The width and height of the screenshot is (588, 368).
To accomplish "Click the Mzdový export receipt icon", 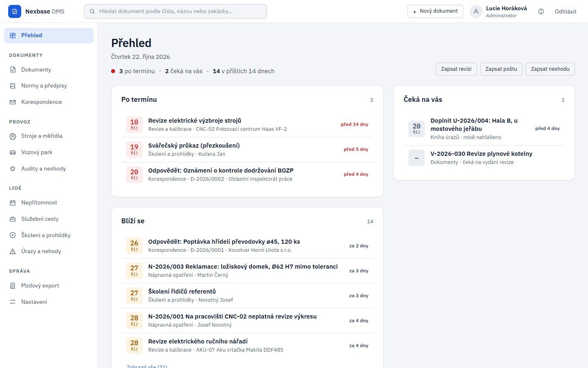I will pyautogui.click(x=13, y=286).
